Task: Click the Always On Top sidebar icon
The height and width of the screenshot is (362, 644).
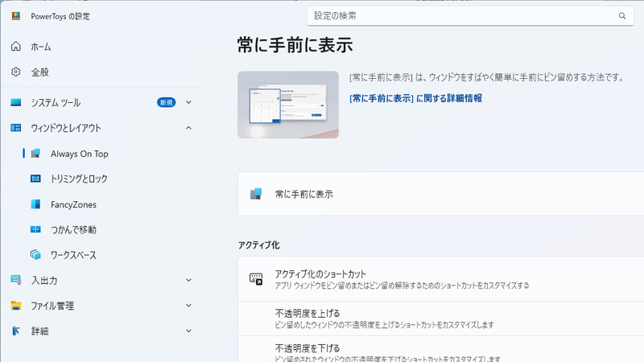Action: [x=35, y=154]
